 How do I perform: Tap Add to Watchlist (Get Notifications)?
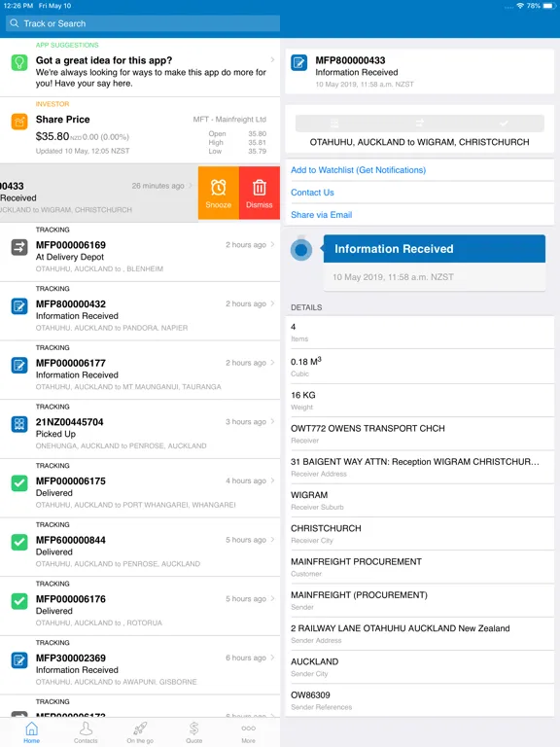[358, 170]
